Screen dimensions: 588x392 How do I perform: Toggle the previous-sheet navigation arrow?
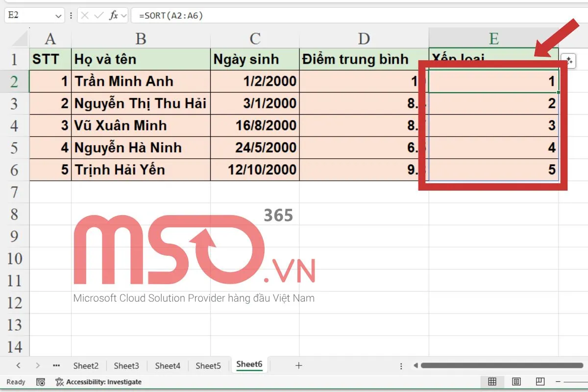[x=19, y=365]
